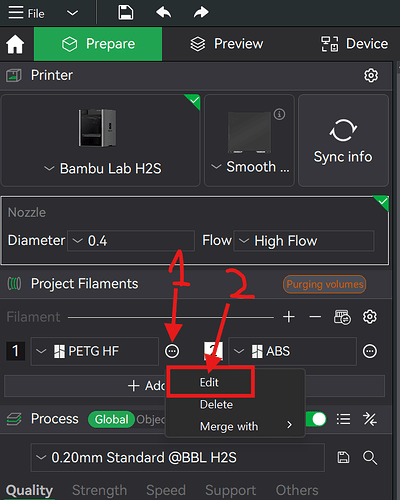
Task: Open printer settings gear icon
Action: (371, 75)
